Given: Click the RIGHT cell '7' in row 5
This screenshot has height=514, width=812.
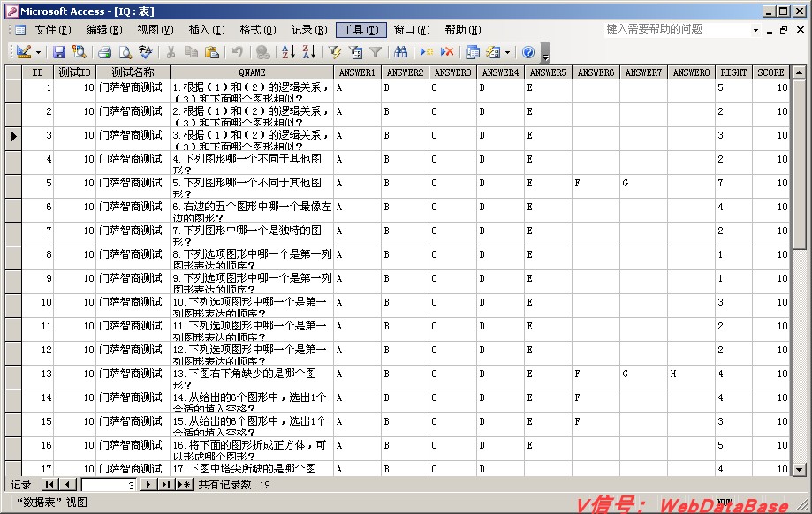Looking at the screenshot, I should pos(733,186).
